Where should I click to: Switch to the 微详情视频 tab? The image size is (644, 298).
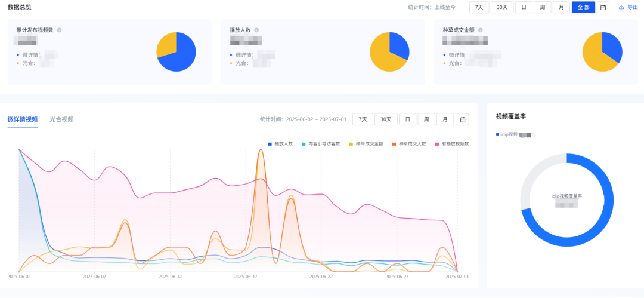[23, 119]
